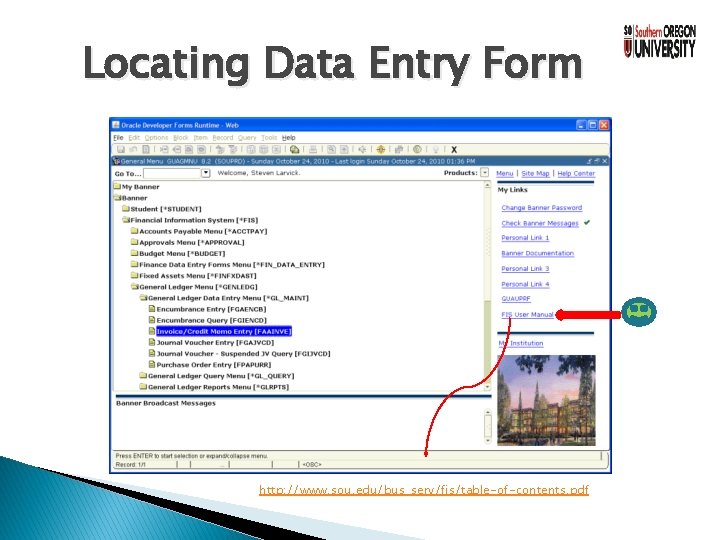Viewport: 720px width, 540px height.
Task: Click the black X Exit toolbar icon
Action: [454, 149]
